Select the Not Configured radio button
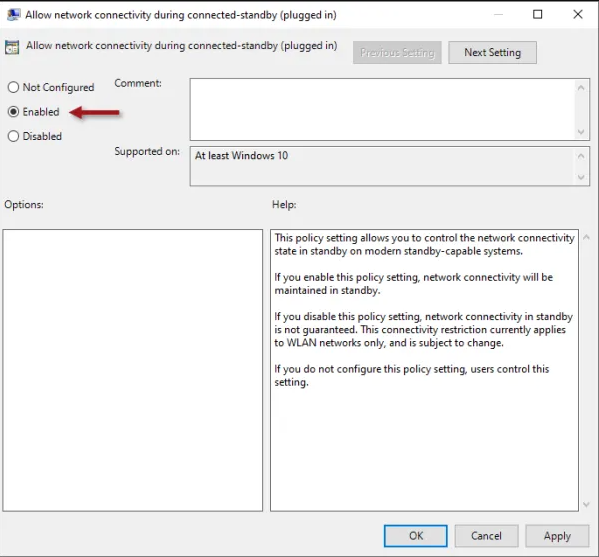599x557 pixels. click(x=13, y=87)
